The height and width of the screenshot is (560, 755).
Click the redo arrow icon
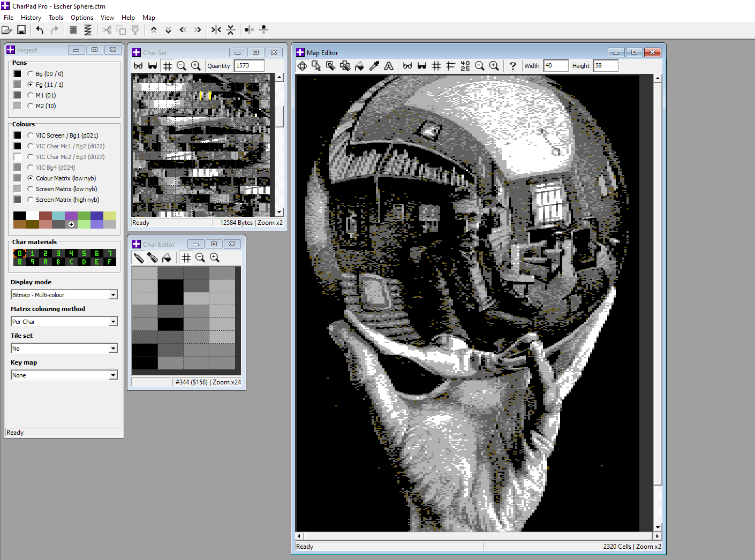(x=54, y=30)
